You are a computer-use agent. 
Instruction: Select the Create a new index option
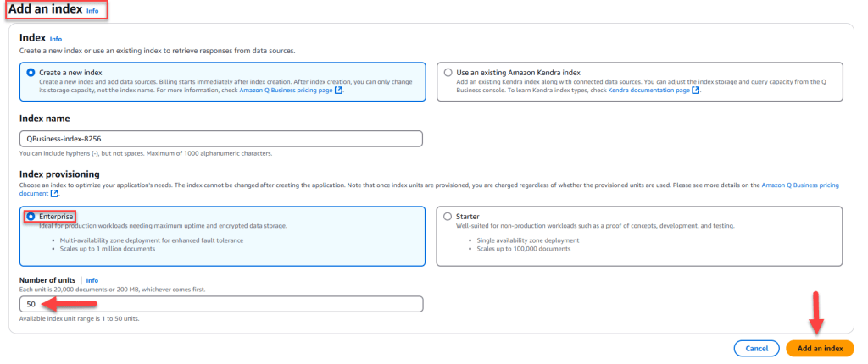32,73
